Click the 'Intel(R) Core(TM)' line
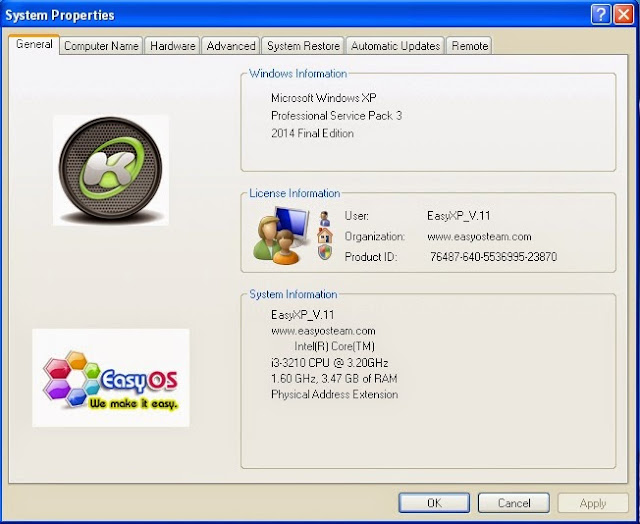640x524 pixels. coord(334,346)
